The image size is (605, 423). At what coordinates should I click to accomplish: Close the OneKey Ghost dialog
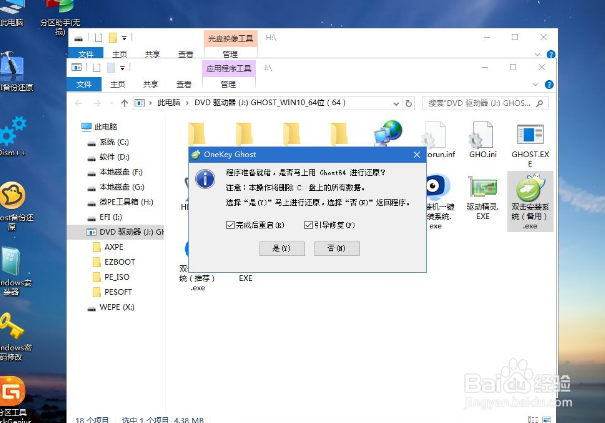[417, 154]
